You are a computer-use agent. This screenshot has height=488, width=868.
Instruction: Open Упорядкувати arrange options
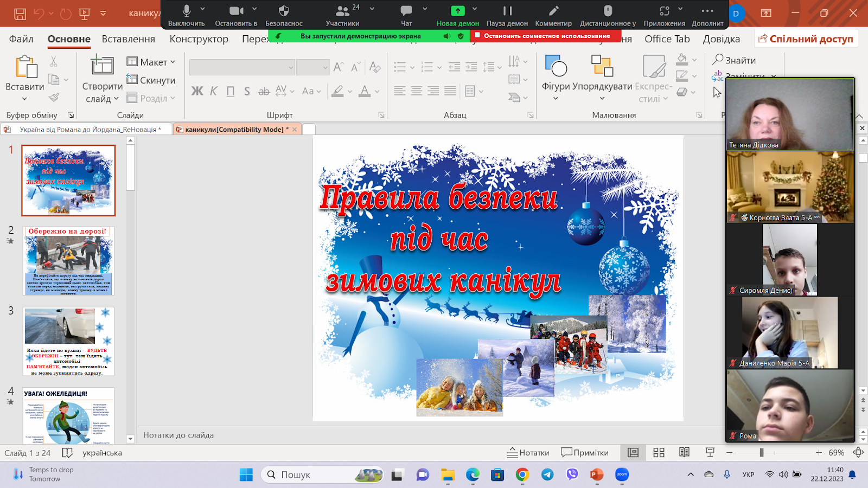602,79
